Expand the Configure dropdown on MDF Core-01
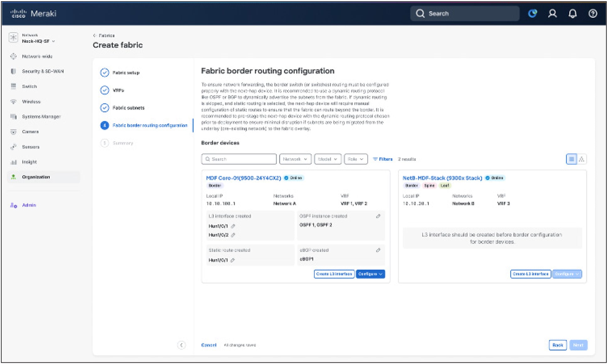Screen dimensions: 608x364 tap(371, 274)
